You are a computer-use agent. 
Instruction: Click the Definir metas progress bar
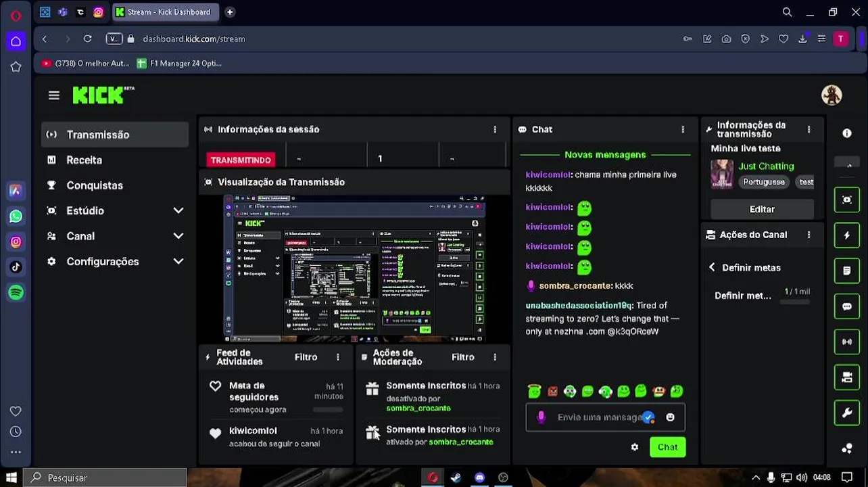(794, 302)
